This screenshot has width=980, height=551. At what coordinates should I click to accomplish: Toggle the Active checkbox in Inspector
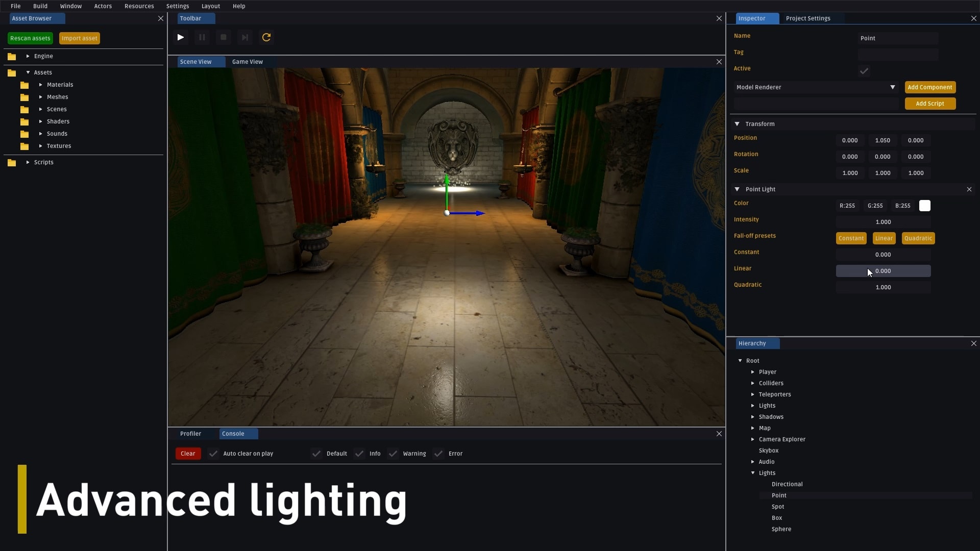pyautogui.click(x=864, y=71)
